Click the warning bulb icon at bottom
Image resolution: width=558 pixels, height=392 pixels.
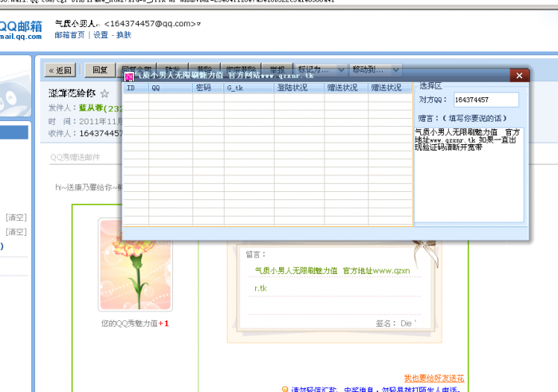(285, 390)
